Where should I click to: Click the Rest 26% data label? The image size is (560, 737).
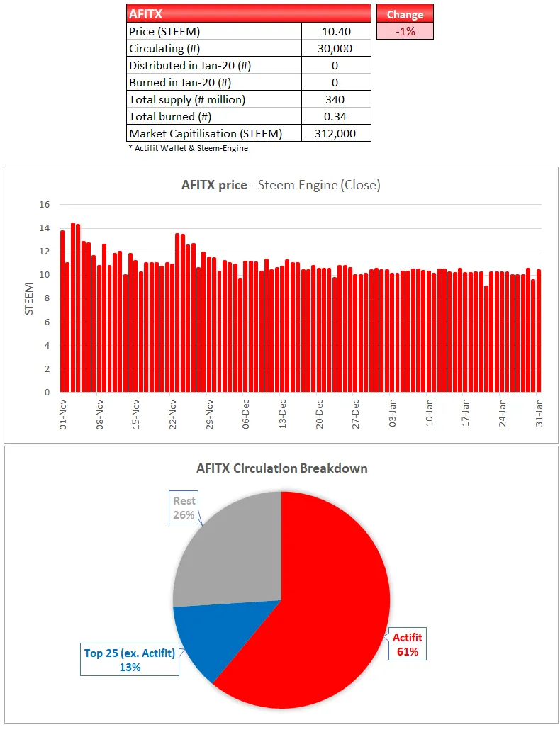point(184,507)
